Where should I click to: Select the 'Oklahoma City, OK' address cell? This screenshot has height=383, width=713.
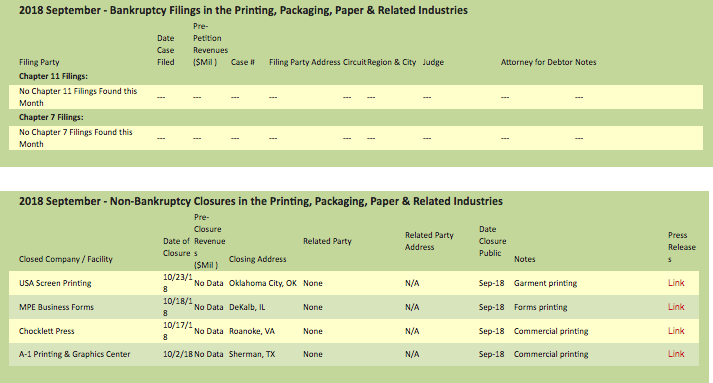(x=263, y=283)
